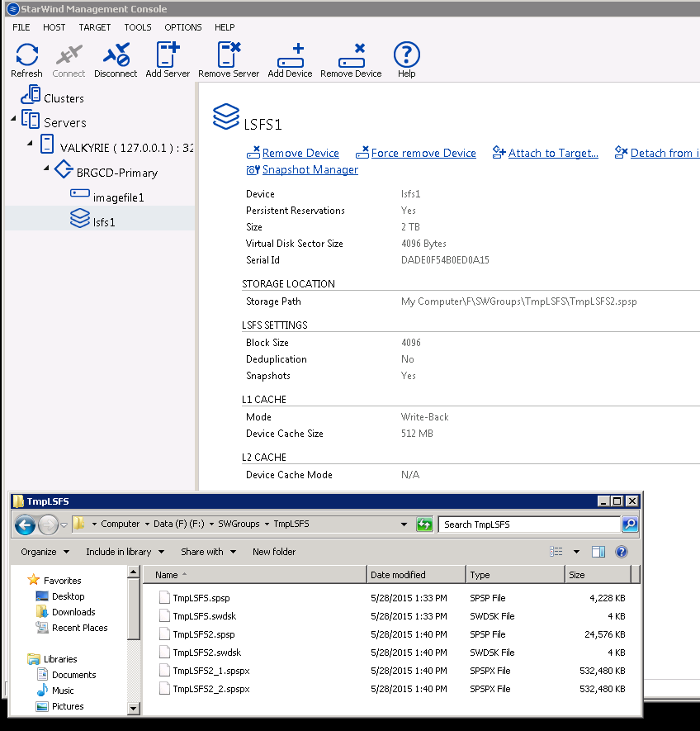
Task: Select the BRGCD-Primary target icon
Action: [64, 169]
